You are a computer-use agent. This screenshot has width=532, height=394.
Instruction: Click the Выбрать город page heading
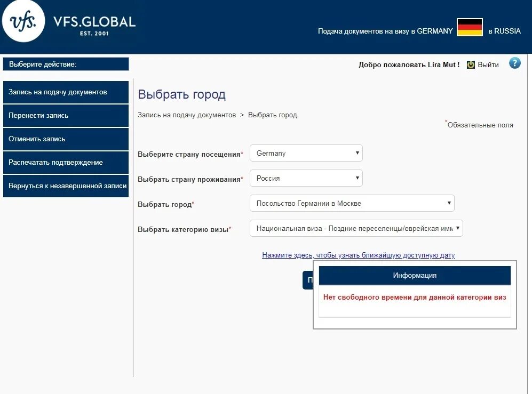click(181, 94)
